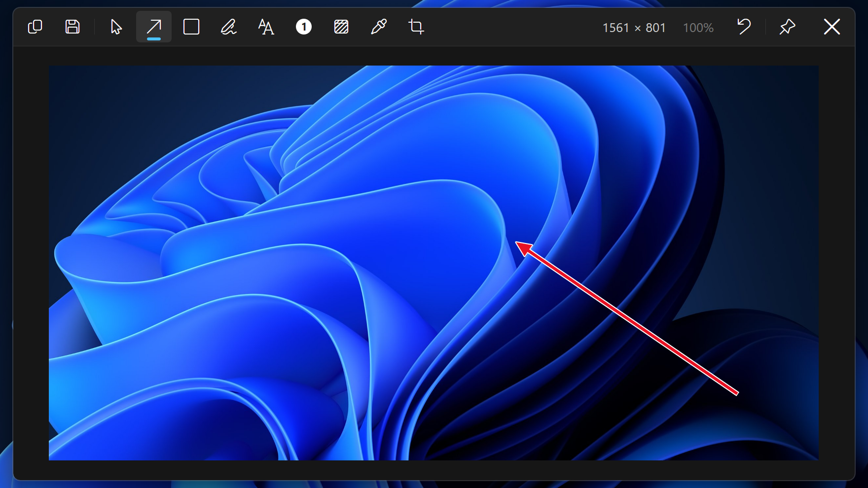Choose the blur/pixelate hatch tool
This screenshot has width=868, height=488.
pos(341,27)
